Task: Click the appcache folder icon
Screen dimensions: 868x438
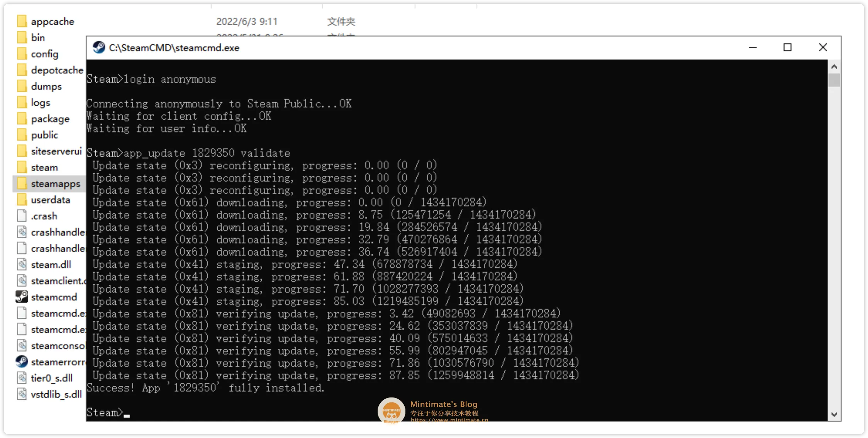Action: (x=22, y=21)
